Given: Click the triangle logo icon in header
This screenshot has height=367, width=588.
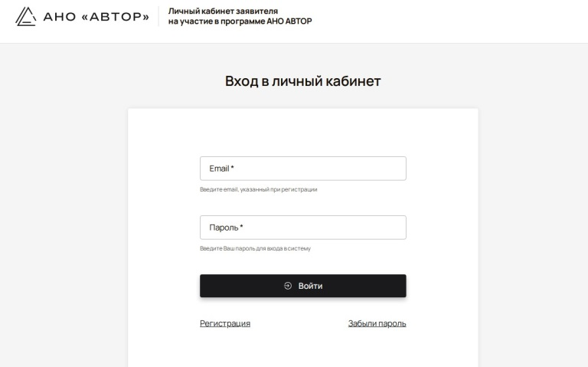Looking at the screenshot, I should point(25,16).
